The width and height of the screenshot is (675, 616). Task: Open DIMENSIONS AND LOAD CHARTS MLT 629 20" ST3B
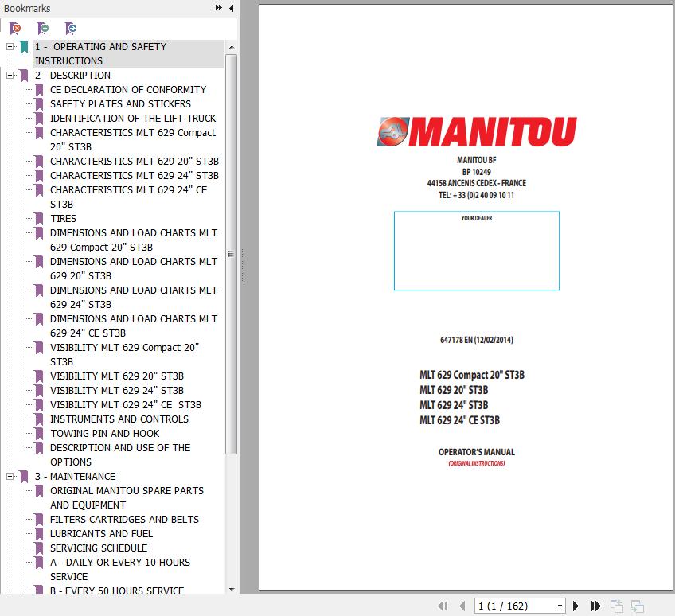pyautogui.click(x=134, y=269)
